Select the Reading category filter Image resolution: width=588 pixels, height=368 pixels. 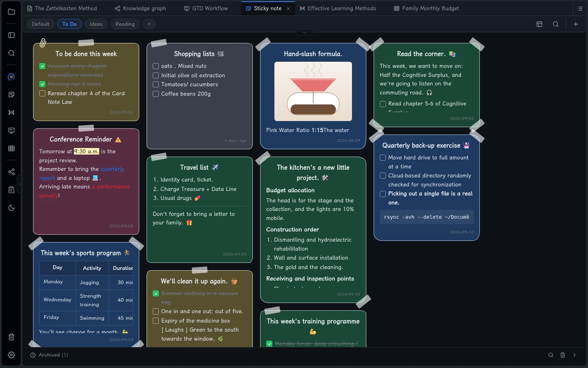(125, 24)
